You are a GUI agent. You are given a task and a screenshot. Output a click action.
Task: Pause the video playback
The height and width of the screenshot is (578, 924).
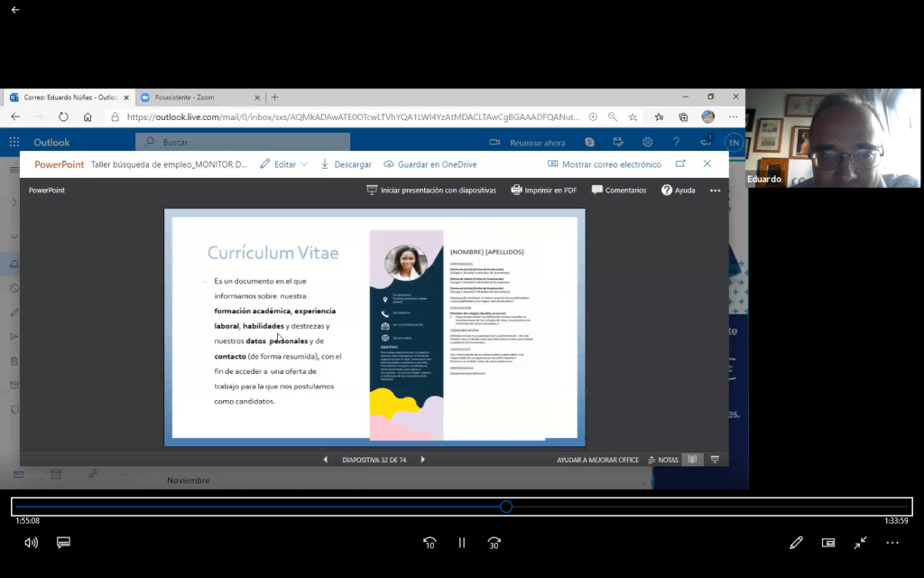click(462, 543)
